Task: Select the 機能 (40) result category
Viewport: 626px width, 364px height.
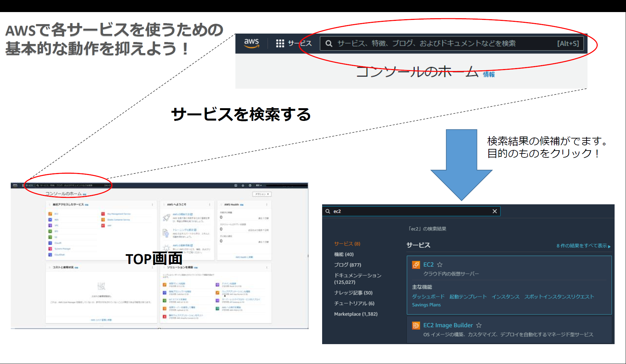Action: click(344, 254)
